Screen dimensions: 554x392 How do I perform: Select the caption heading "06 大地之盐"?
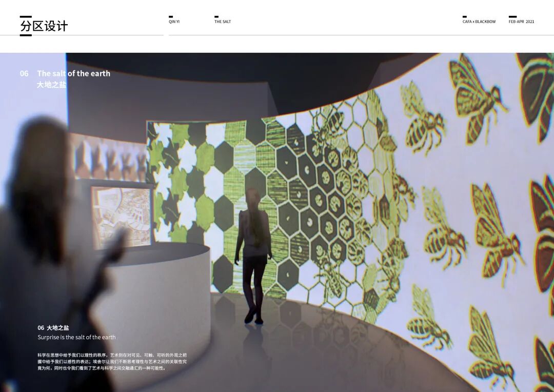53,328
